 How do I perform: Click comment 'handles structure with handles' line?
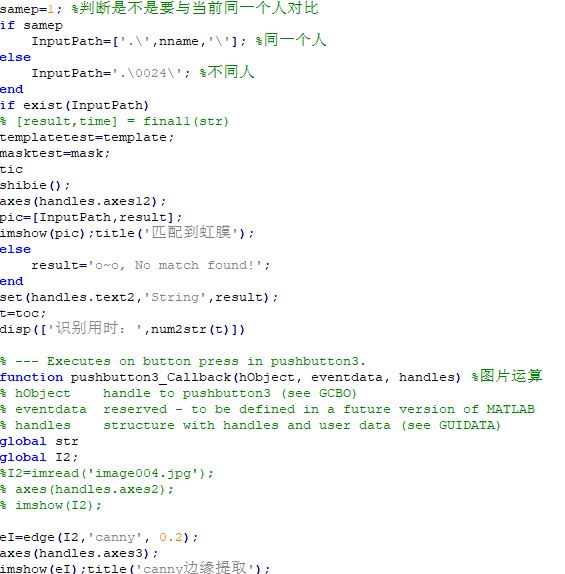tap(250, 425)
